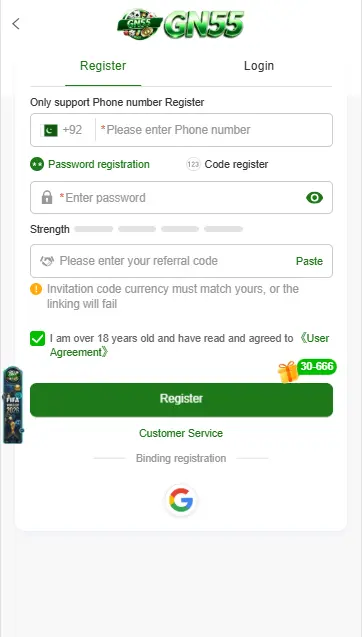
Task: Click the padlock icon in password field
Action: [x=47, y=198]
